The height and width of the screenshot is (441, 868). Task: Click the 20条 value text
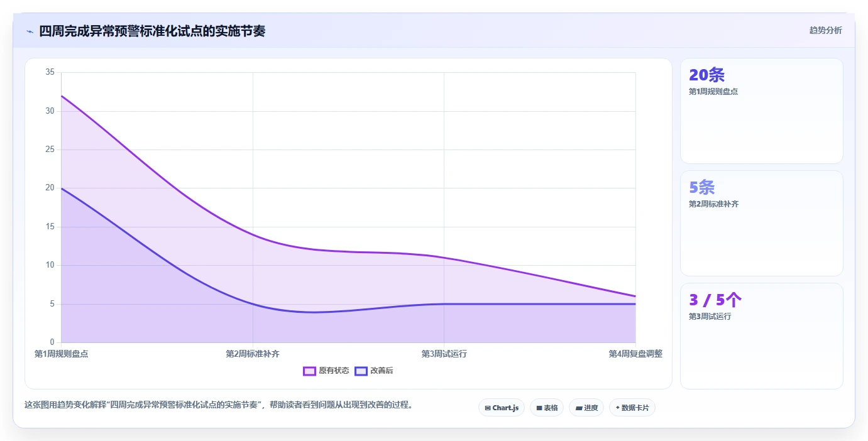coord(706,75)
